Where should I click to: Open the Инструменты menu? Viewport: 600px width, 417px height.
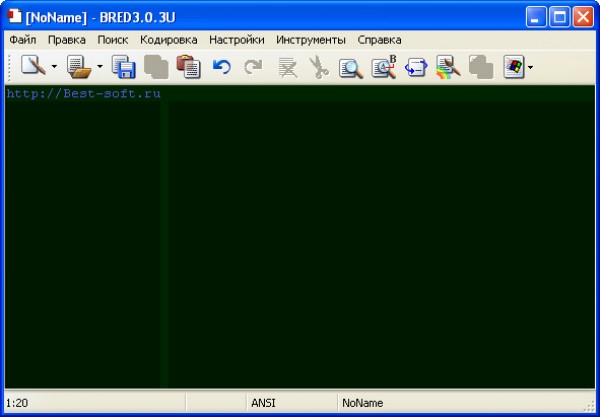click(x=311, y=40)
